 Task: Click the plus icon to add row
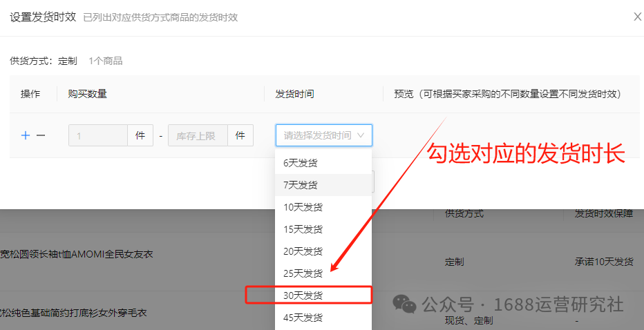click(26, 135)
